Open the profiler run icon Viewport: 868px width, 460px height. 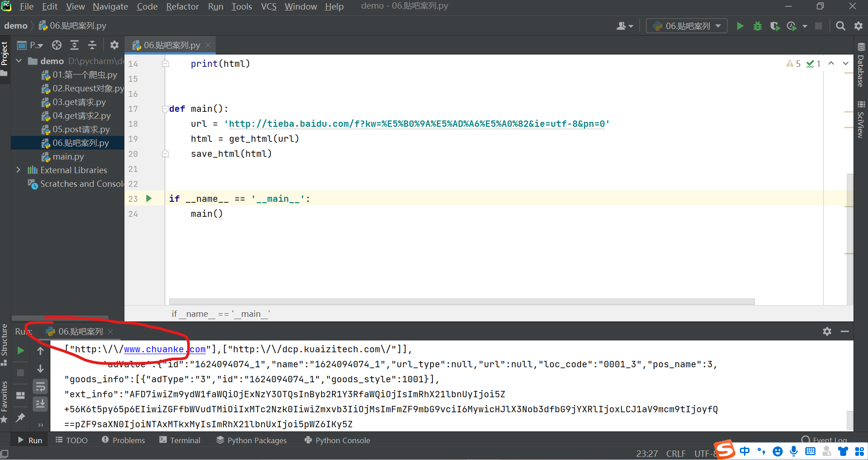792,26
